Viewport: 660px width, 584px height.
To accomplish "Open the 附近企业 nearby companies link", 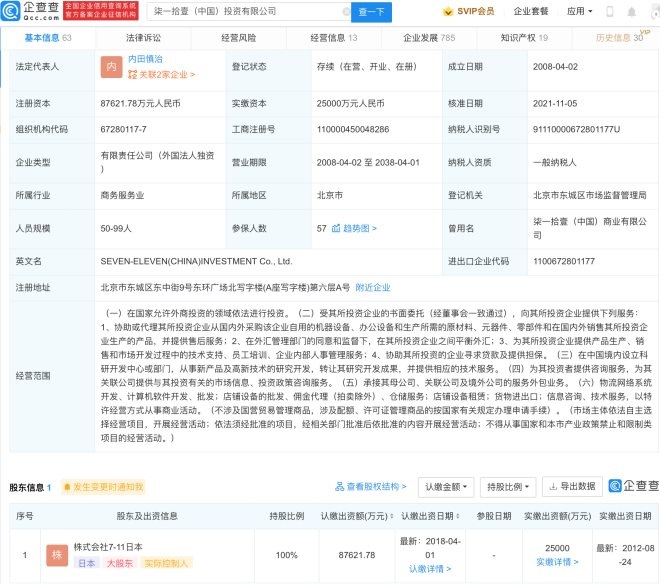I will tap(374, 286).
